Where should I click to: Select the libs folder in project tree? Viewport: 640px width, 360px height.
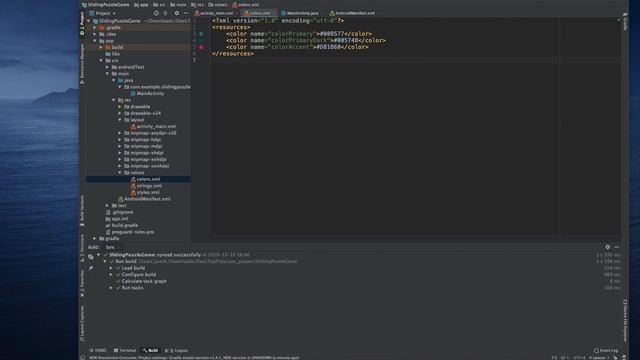112,54
